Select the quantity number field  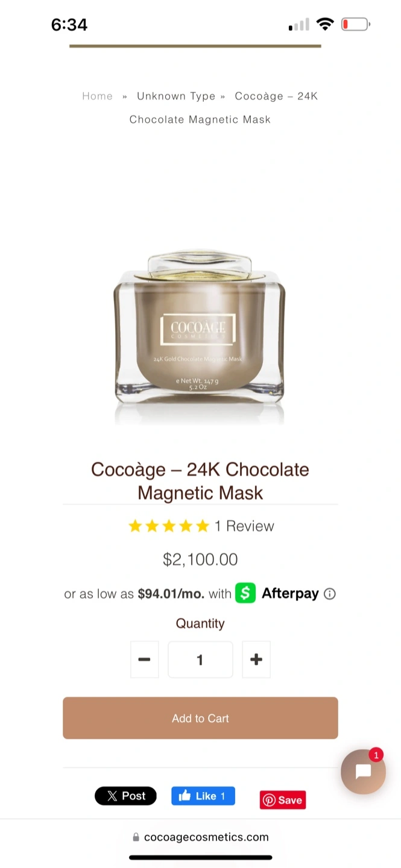pyautogui.click(x=200, y=659)
